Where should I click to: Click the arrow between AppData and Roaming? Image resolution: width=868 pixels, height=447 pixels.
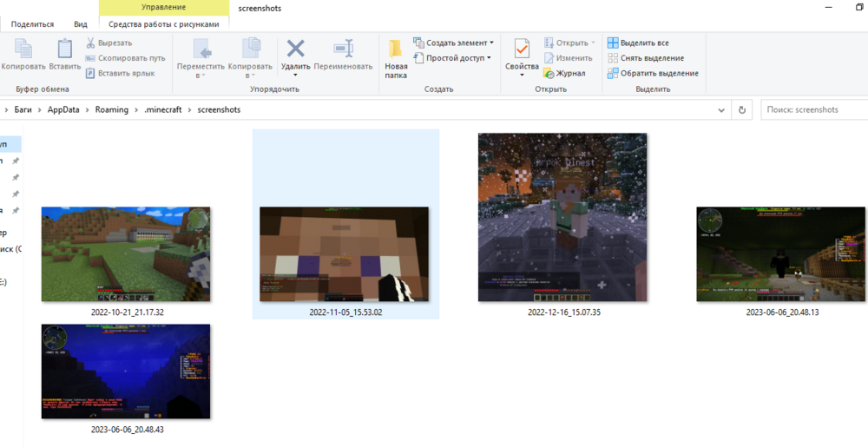coord(88,109)
